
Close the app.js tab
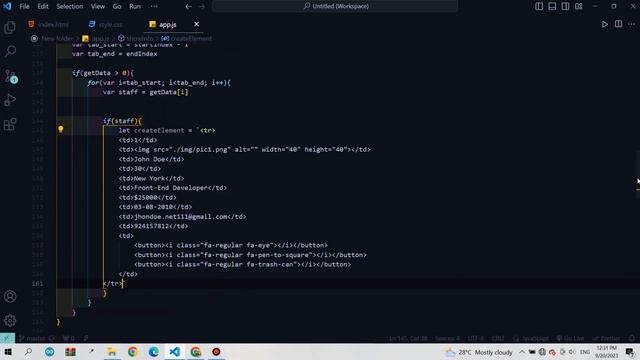point(196,24)
